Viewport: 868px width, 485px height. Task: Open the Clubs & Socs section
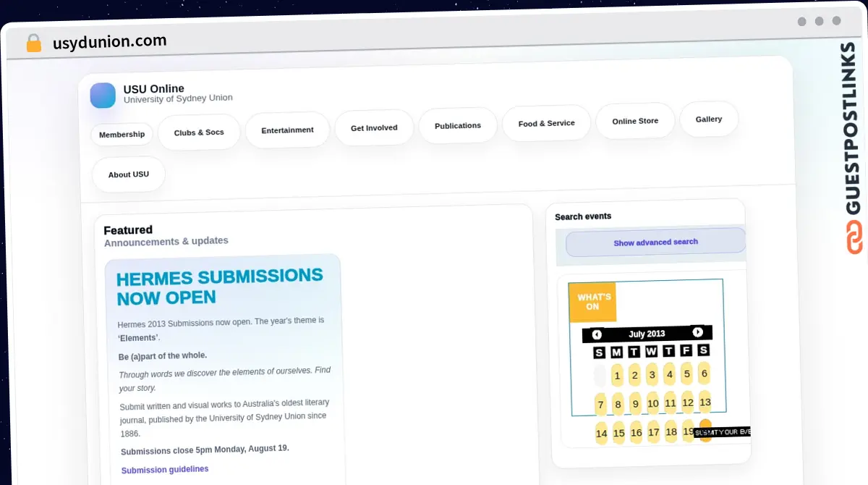199,132
